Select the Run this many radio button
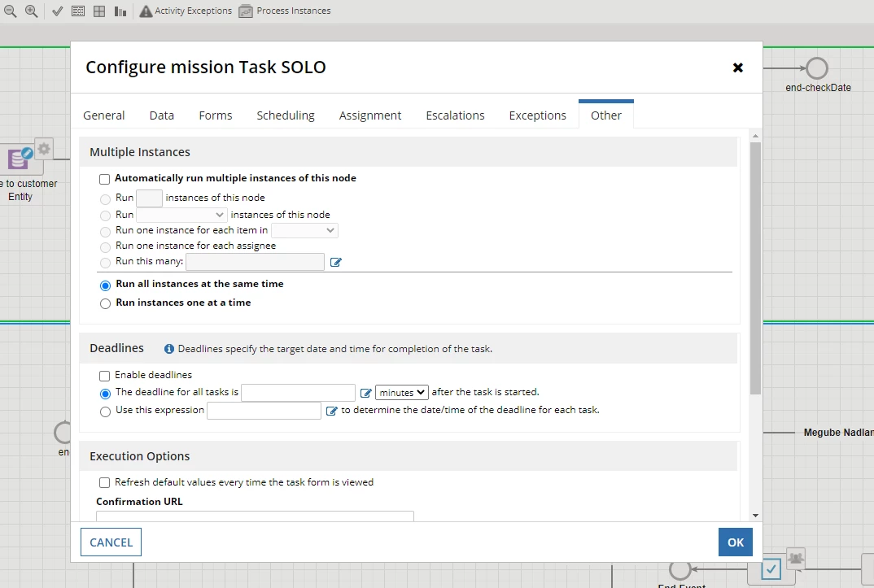 (x=105, y=262)
